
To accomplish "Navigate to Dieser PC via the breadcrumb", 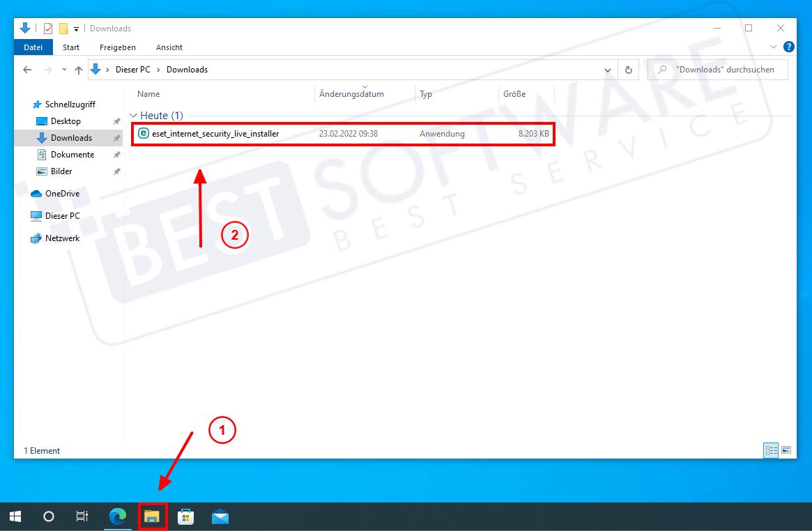I will coord(133,69).
